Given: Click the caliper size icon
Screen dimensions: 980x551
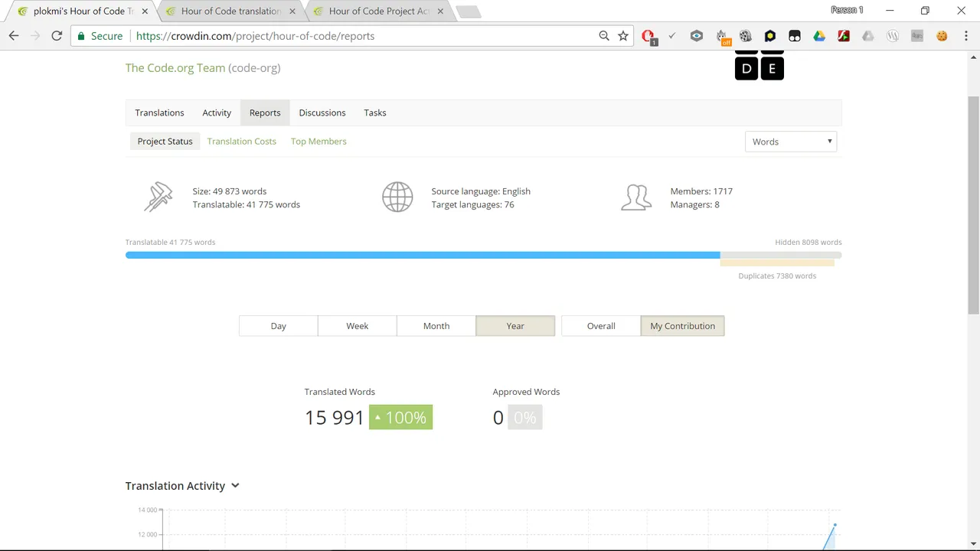Looking at the screenshot, I should tap(158, 197).
